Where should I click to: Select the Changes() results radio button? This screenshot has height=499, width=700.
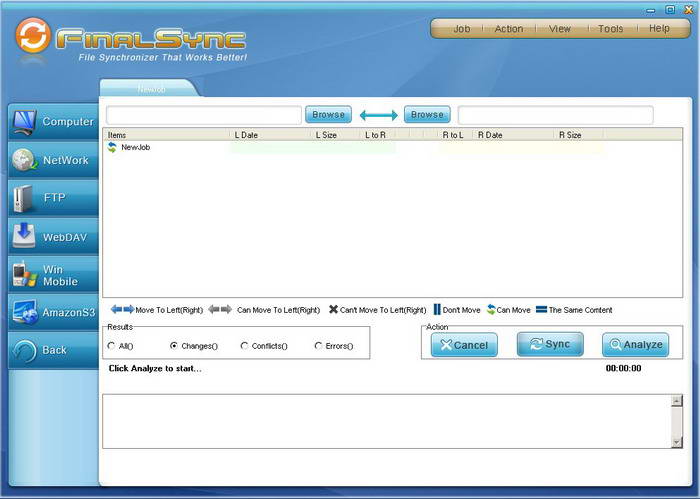(174, 345)
